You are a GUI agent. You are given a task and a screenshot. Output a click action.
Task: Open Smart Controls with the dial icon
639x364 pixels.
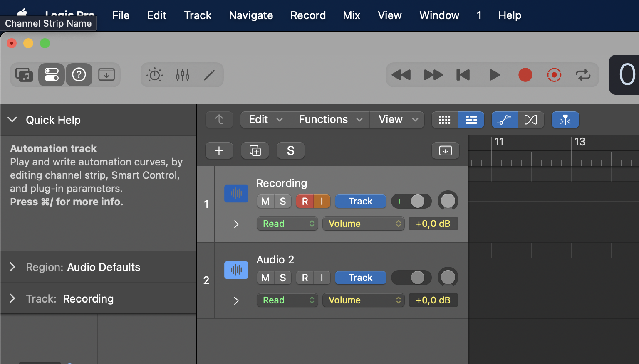[x=155, y=75]
